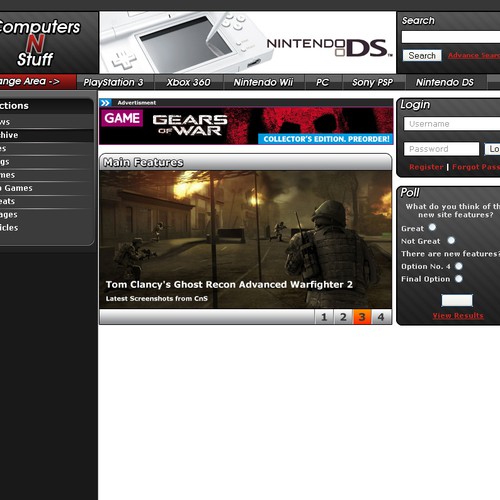
Task: Switch to feature slide 2
Action: 343,317
